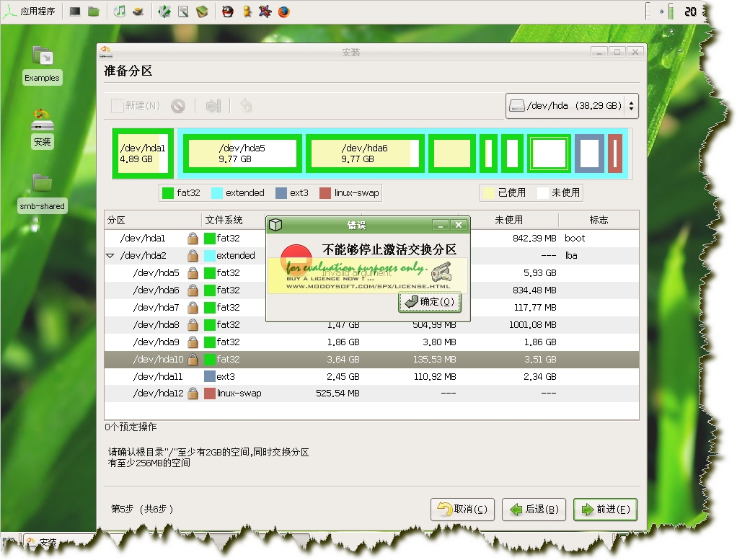Screen dimensions: 737x560
Task: Sort by the 标志 column header
Action: tap(599, 220)
